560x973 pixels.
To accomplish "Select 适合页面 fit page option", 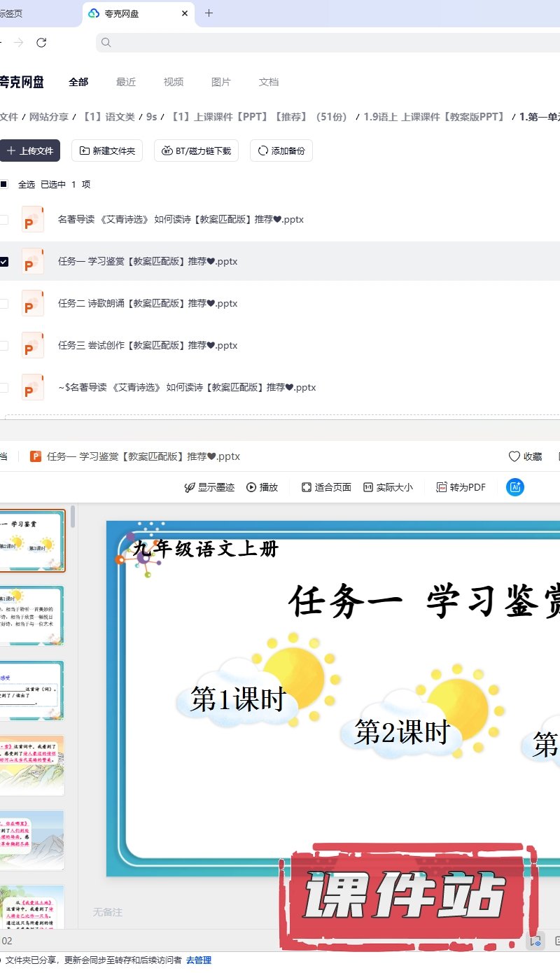I will [x=326, y=487].
